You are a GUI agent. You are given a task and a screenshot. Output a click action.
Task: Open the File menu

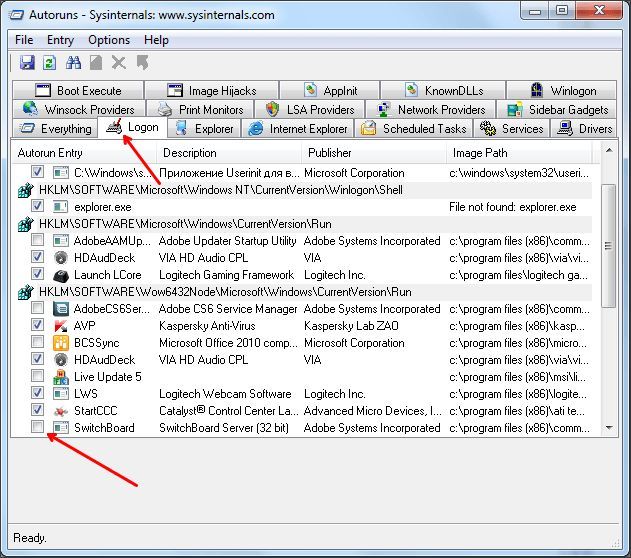click(x=24, y=40)
